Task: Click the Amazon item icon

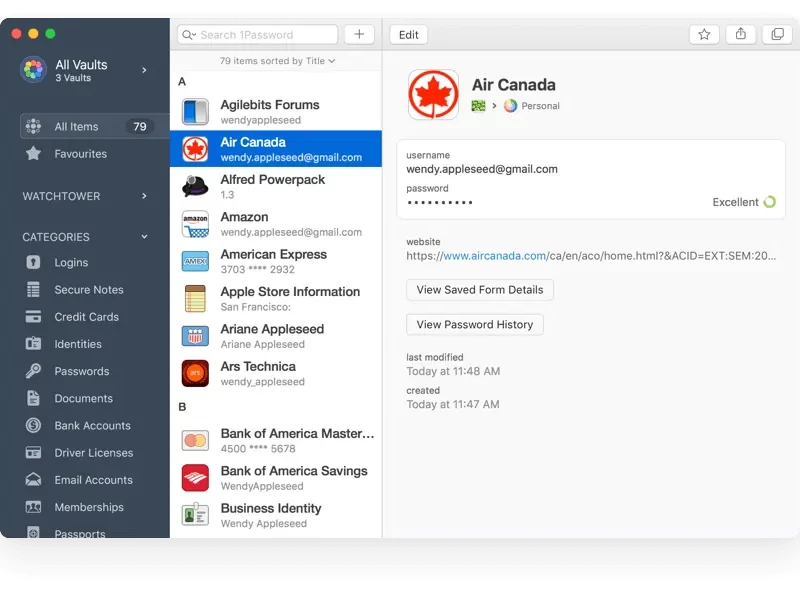Action: click(x=195, y=224)
